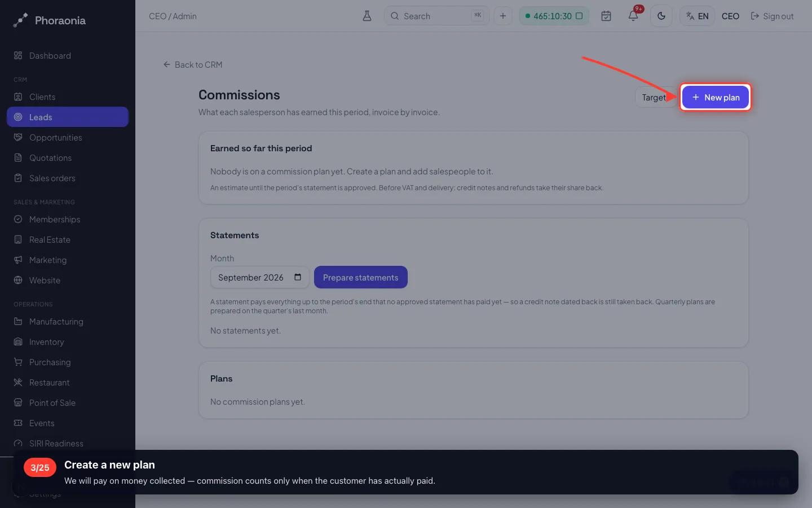Click the Point of Sale icon
The image size is (812, 508).
pos(18,403)
